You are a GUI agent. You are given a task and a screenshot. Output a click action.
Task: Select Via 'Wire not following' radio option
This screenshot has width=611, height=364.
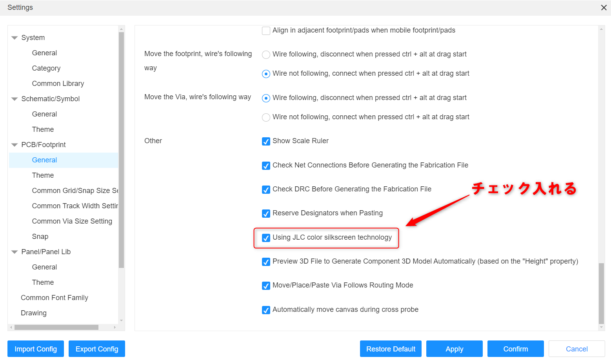coord(266,117)
